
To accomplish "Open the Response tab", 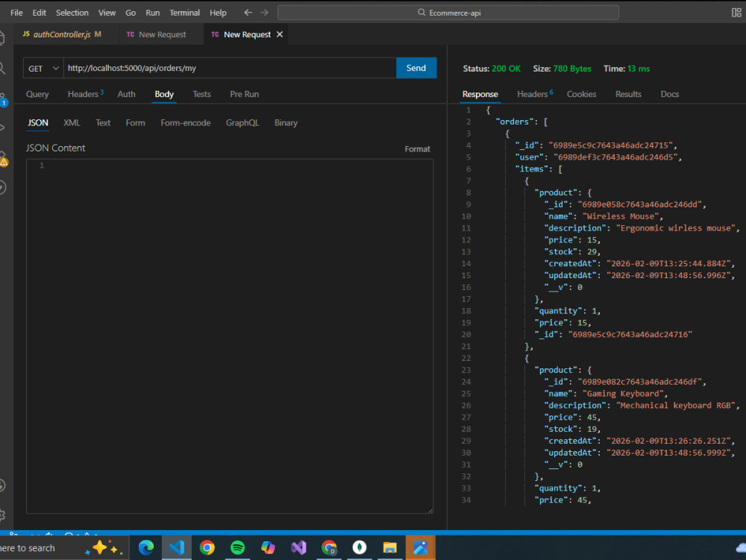I will click(x=480, y=94).
